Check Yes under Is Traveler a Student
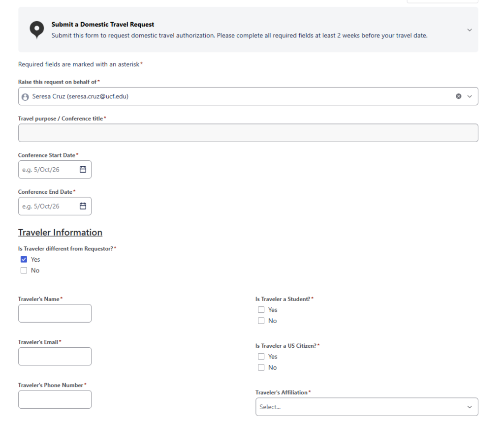This screenshot has width=504, height=421. click(x=261, y=309)
